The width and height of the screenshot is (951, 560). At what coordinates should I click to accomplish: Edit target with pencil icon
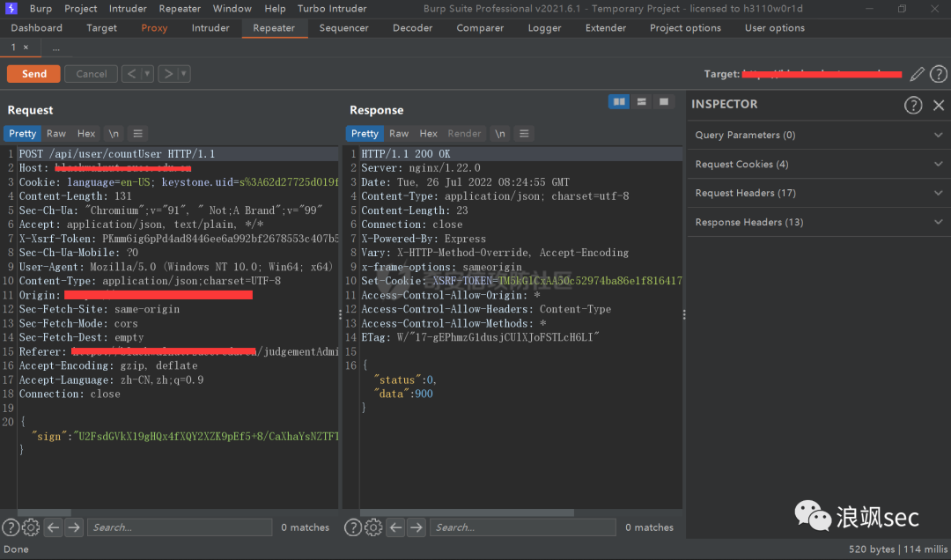(917, 74)
